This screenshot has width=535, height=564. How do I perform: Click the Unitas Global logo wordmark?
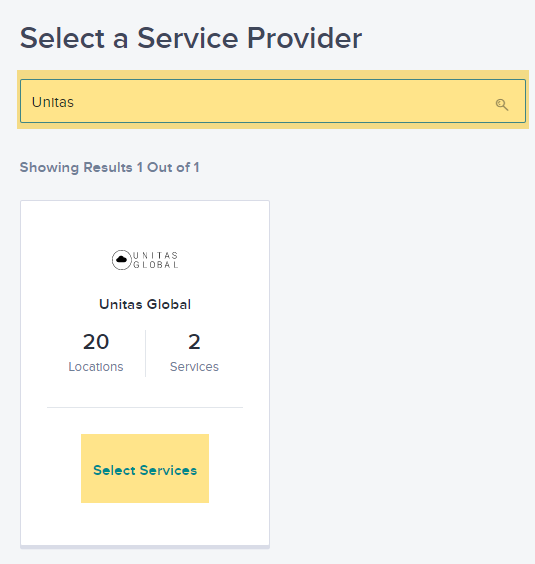point(155,260)
